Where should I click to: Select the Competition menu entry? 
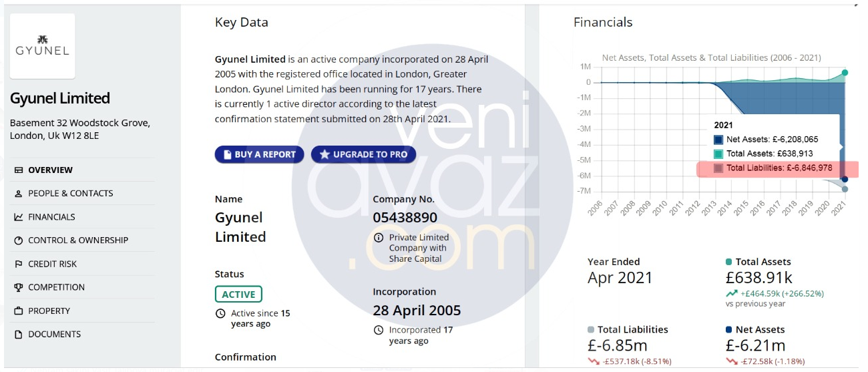pyautogui.click(x=56, y=287)
